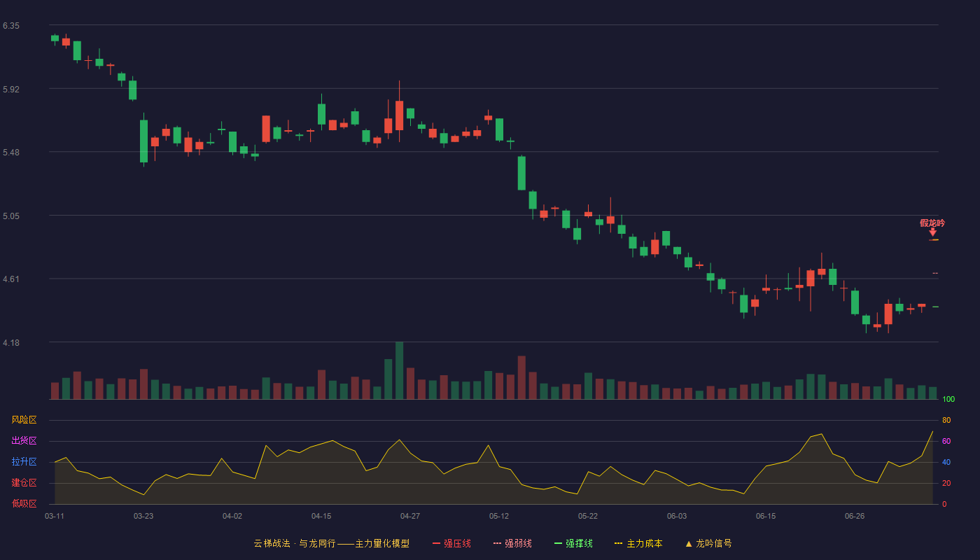Viewport: 980px width, 560px height.
Task: Click the 5.92 price axis label
Action: 11,90
